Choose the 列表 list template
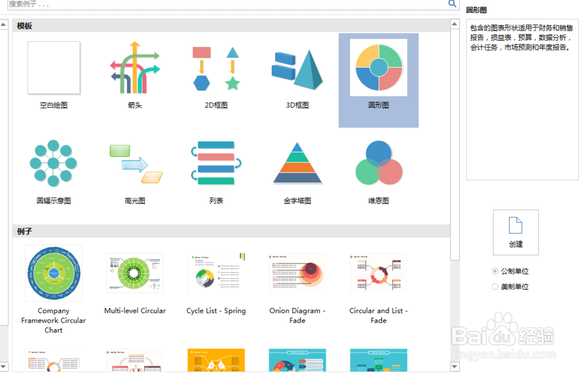Screen dimensions: 588x375 [x=216, y=163]
